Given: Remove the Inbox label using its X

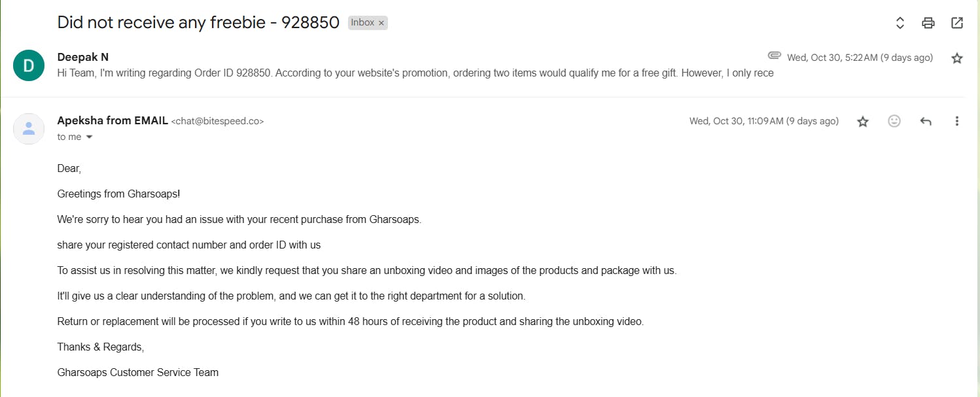Looking at the screenshot, I should point(381,23).
